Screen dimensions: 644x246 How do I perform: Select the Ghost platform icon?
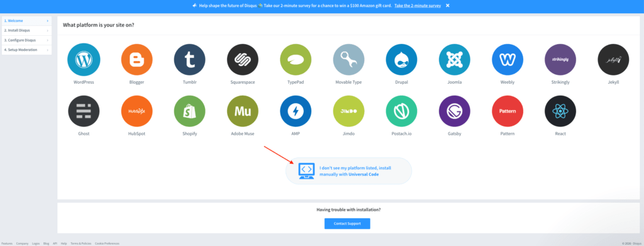(84, 111)
